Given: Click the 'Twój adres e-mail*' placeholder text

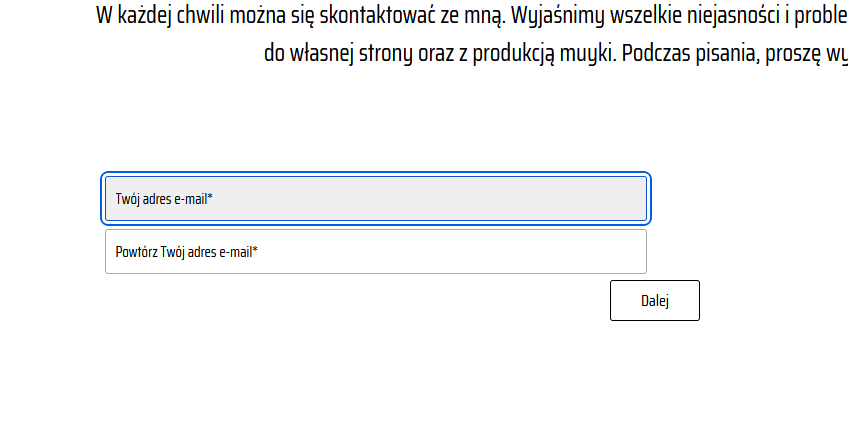Looking at the screenshot, I should (x=164, y=199).
